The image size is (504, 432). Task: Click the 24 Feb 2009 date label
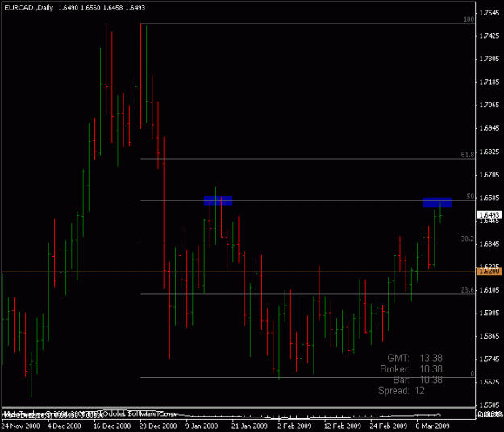389,426
